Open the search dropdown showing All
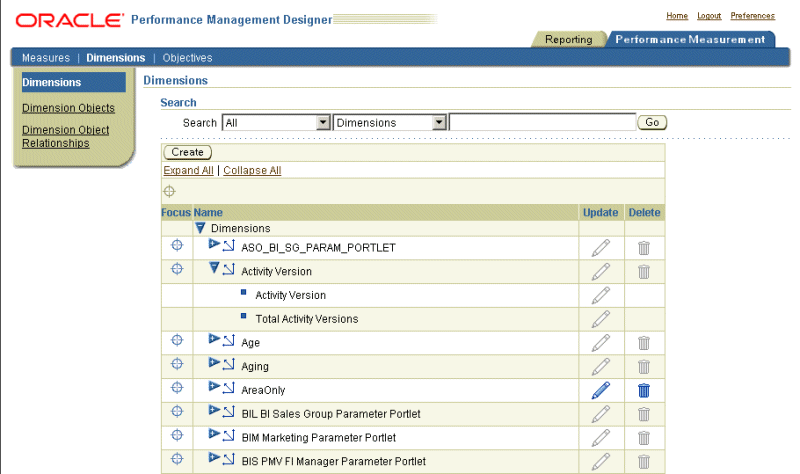The image size is (800, 474). (x=276, y=122)
